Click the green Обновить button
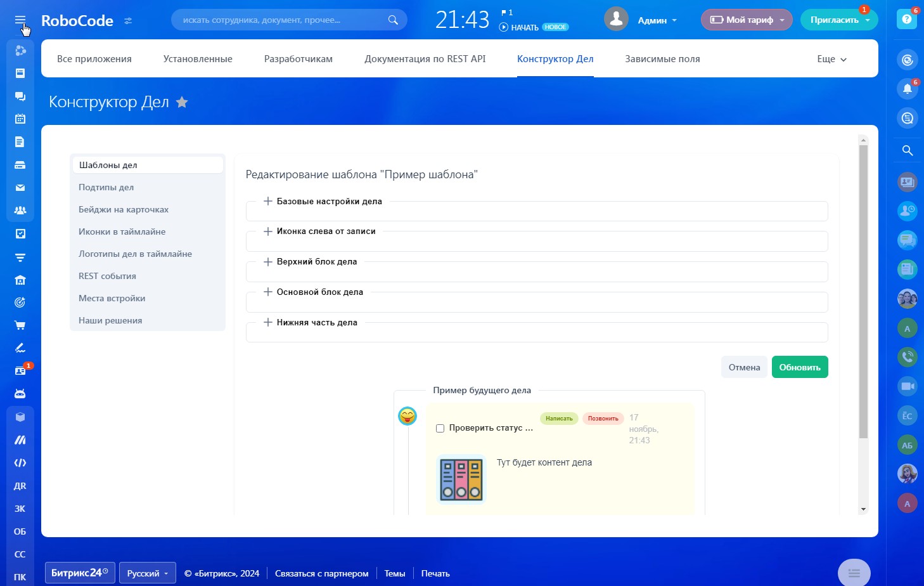The width and height of the screenshot is (924, 586). [x=799, y=367]
